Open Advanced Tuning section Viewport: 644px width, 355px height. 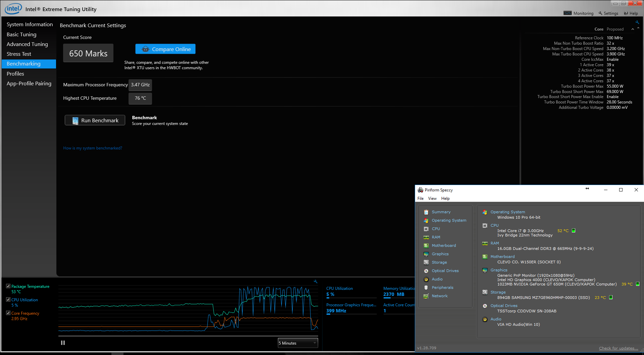(x=27, y=44)
